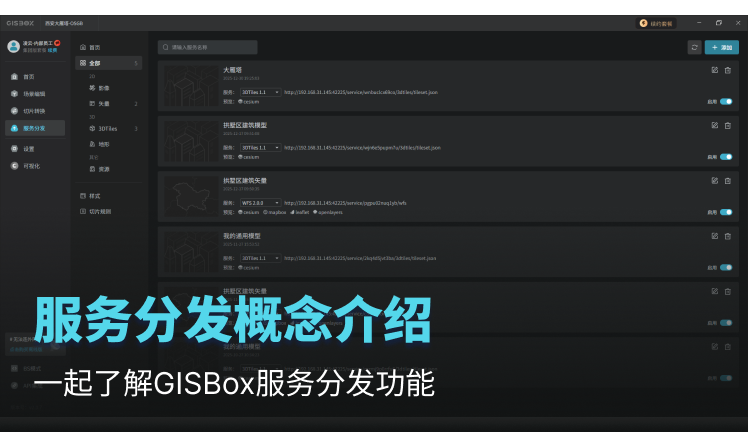The width and height of the screenshot is (748, 432).
Task: Go to 场景编辑 in the left navigation
Action: (34, 93)
